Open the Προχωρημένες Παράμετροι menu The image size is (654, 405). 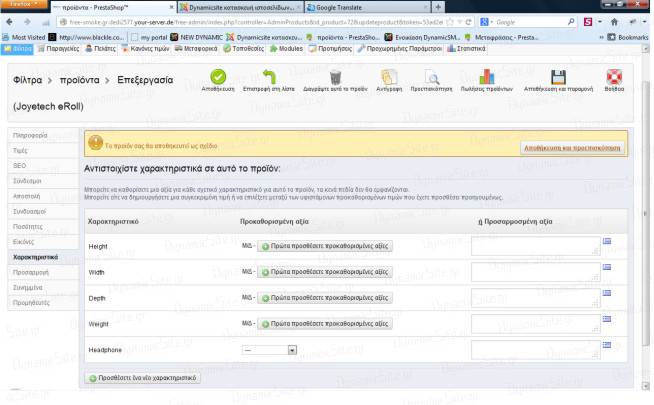[400, 49]
